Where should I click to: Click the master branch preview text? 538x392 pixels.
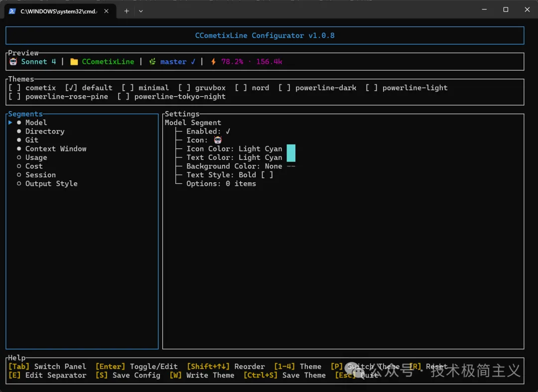173,62
